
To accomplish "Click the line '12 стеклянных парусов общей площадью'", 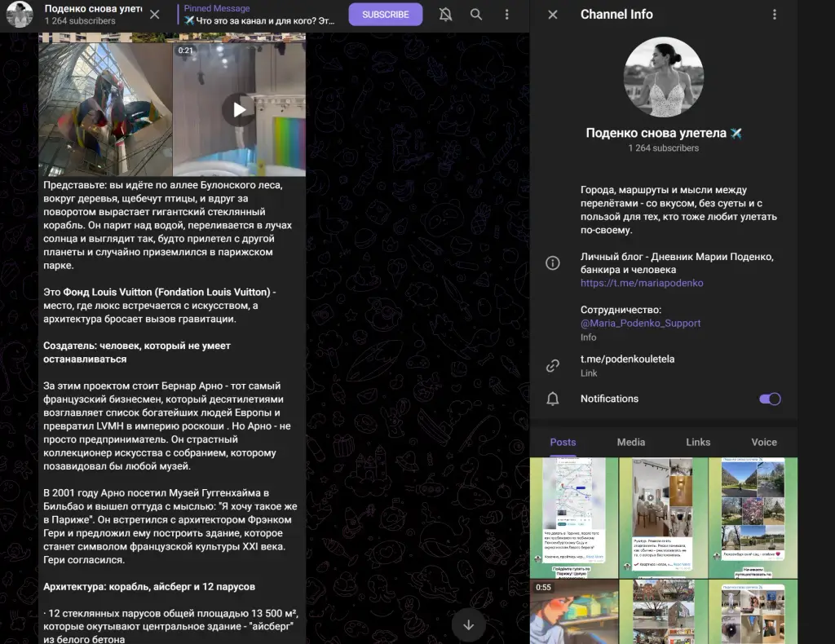I will pyautogui.click(x=170, y=613).
